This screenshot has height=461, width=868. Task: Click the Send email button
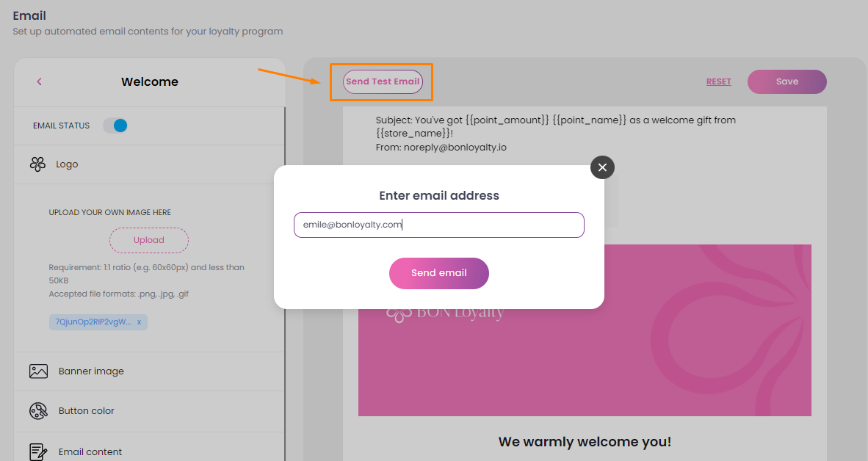tap(439, 273)
